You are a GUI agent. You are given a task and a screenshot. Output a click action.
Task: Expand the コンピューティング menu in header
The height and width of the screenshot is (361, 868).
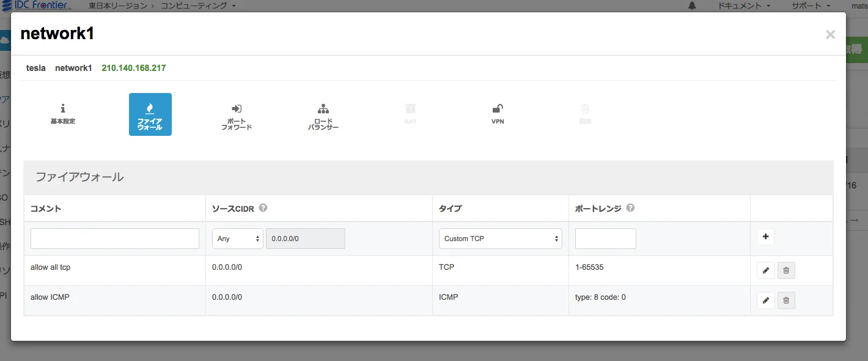coord(198,6)
